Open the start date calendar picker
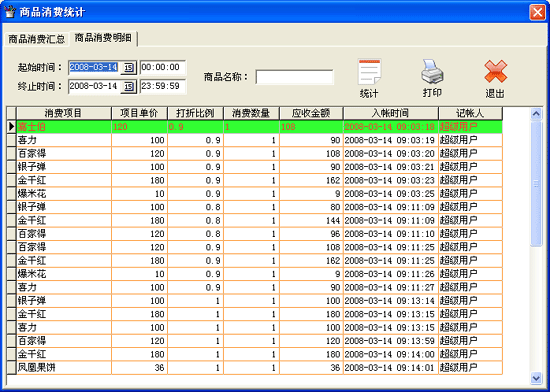Screen dimensions: 550x392 point(128,67)
